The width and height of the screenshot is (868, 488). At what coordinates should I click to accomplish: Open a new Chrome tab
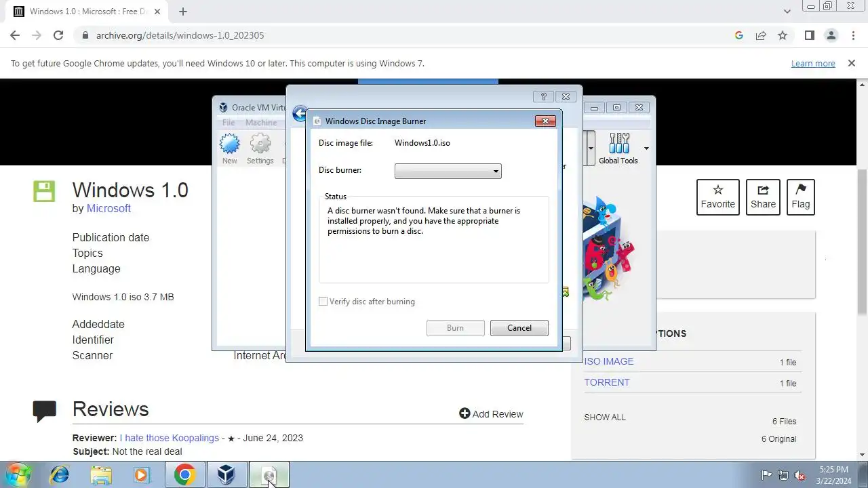pos(183,12)
